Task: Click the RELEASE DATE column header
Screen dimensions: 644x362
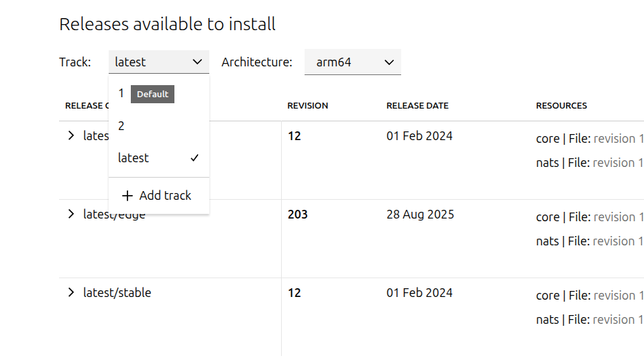Action: (x=417, y=106)
